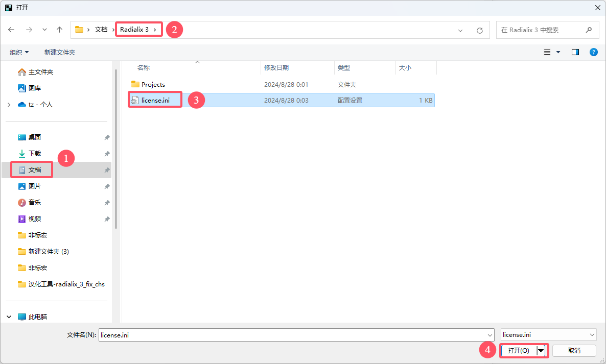Viewport: 606px width, 364px height.
Task: Select the Projects folder row
Action: tap(281, 85)
